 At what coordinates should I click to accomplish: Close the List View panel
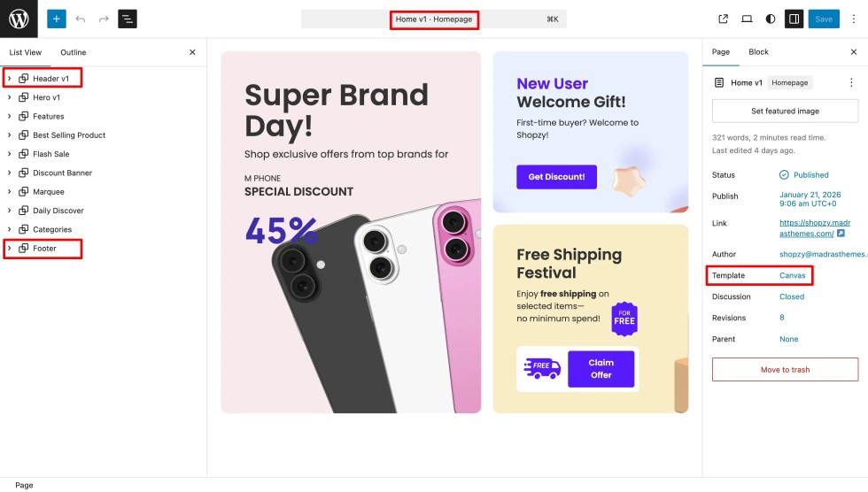coord(192,52)
